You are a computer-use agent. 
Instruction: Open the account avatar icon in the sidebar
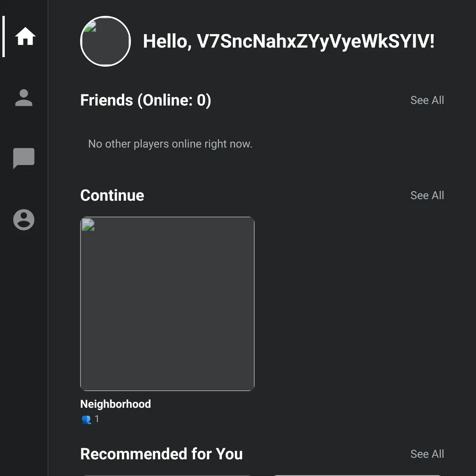point(24,219)
